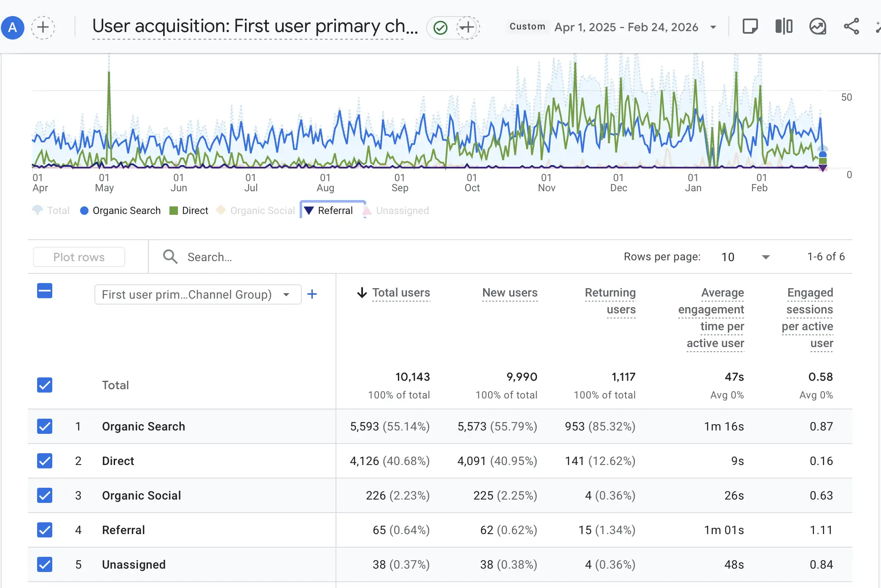Uncheck the Referral row checkbox
Image resolution: width=881 pixels, height=588 pixels.
click(x=45, y=530)
